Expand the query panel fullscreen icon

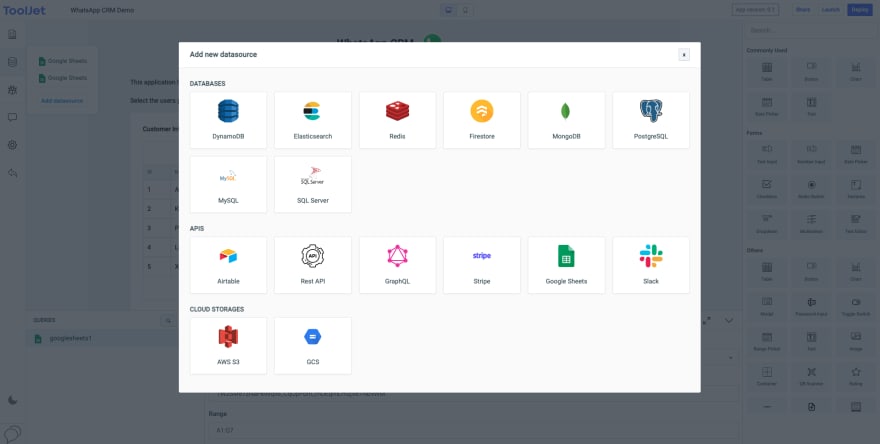tap(707, 321)
